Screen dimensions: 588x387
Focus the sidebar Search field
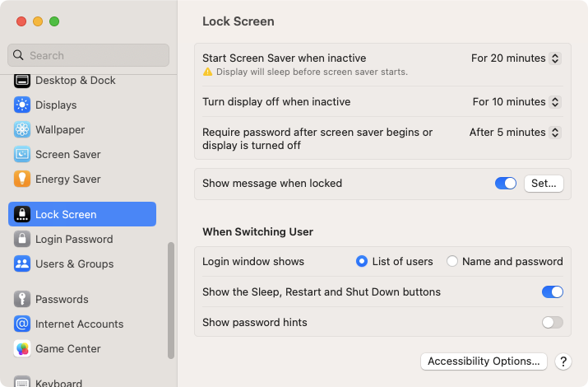pyautogui.click(x=89, y=55)
